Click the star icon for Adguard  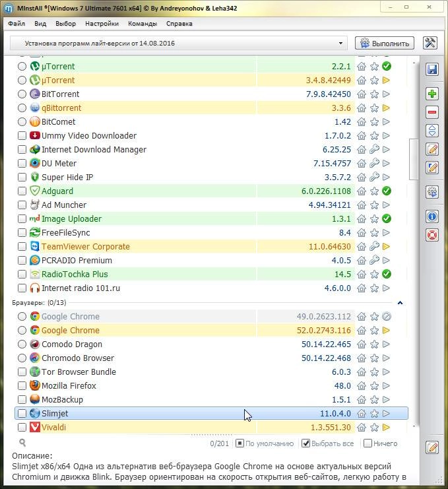(374, 191)
